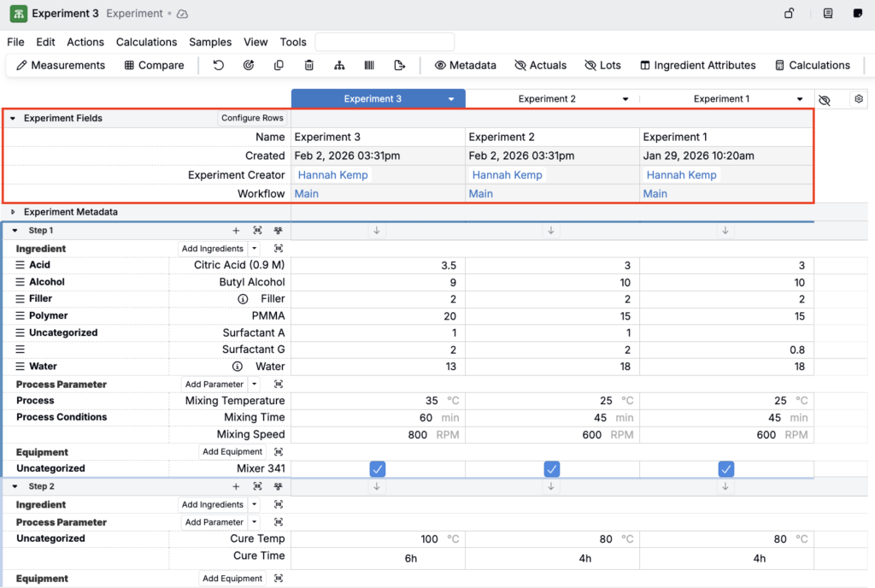Toggle the Mixer 341 checkbox under Experiment 1
875x588 pixels.
pyautogui.click(x=726, y=468)
